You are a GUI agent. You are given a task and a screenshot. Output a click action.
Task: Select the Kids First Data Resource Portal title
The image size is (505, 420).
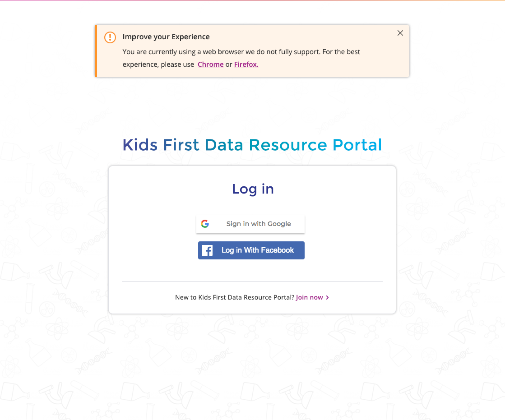point(252,145)
